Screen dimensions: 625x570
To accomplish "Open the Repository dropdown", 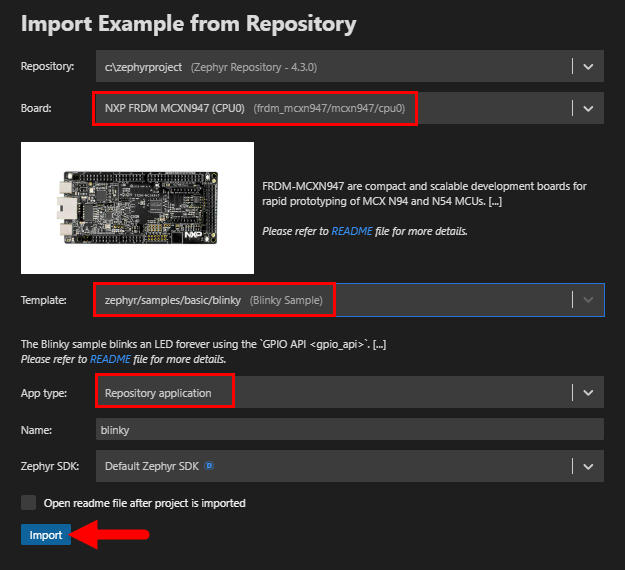I will pyautogui.click(x=350, y=66).
